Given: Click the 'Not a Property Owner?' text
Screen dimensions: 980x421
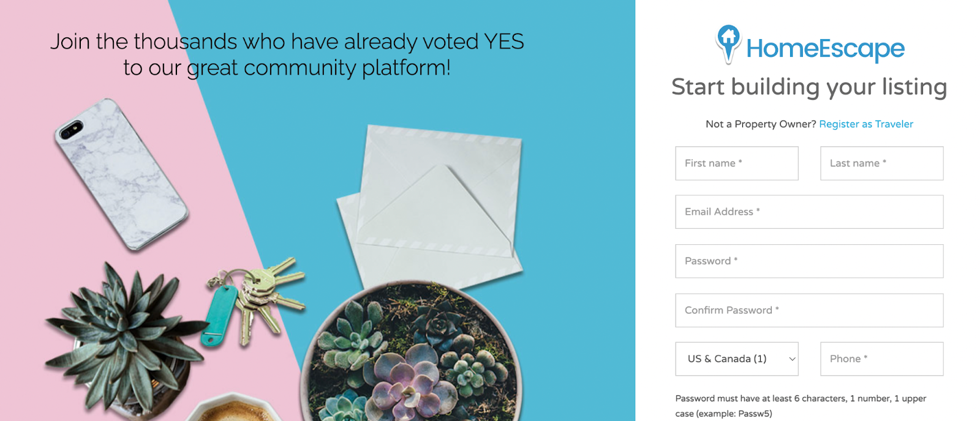Looking at the screenshot, I should [760, 124].
